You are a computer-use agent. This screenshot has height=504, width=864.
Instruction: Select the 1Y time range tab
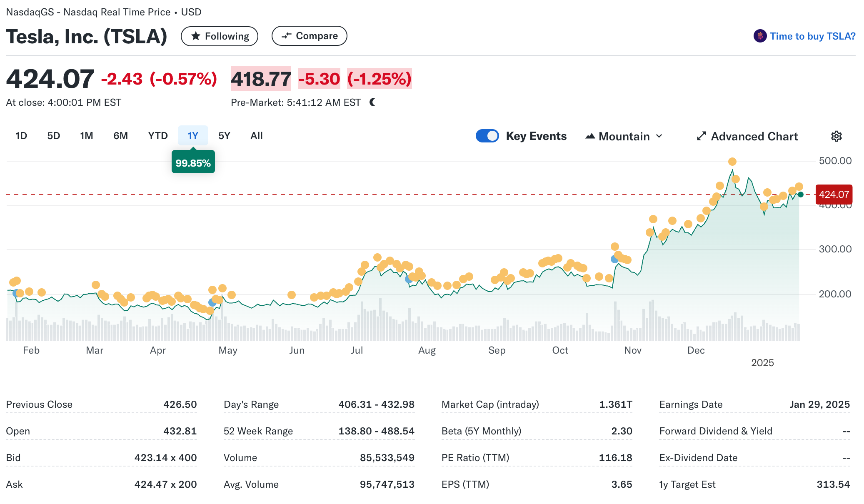[x=192, y=136]
